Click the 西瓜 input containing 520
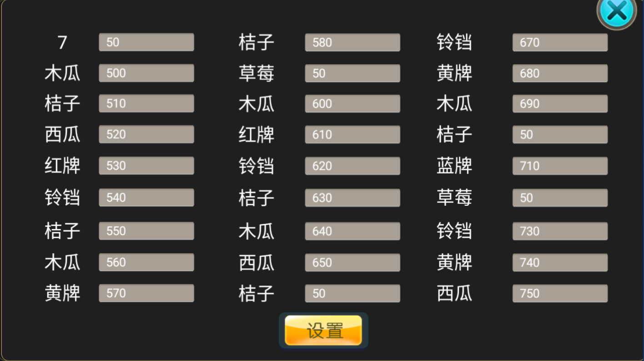 click(146, 134)
